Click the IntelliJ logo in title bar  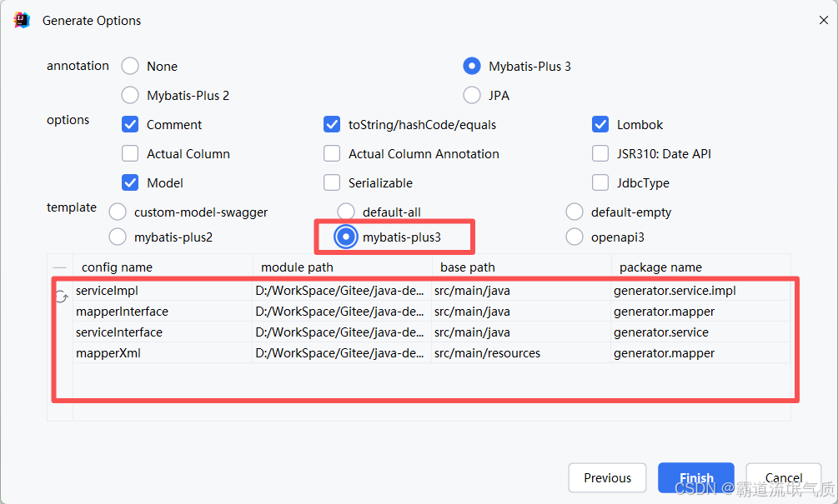22,20
